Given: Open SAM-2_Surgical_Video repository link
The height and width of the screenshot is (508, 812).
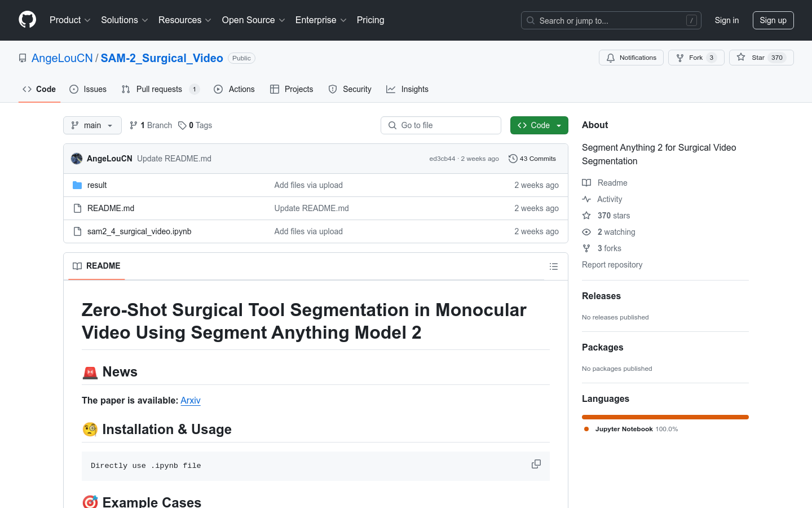Looking at the screenshot, I should pyautogui.click(x=162, y=58).
